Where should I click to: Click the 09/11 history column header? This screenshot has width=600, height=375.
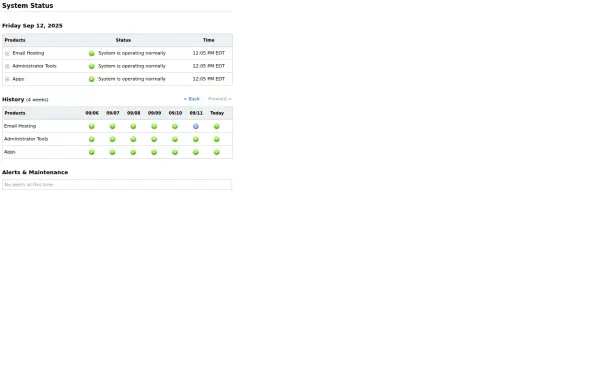pyautogui.click(x=196, y=113)
